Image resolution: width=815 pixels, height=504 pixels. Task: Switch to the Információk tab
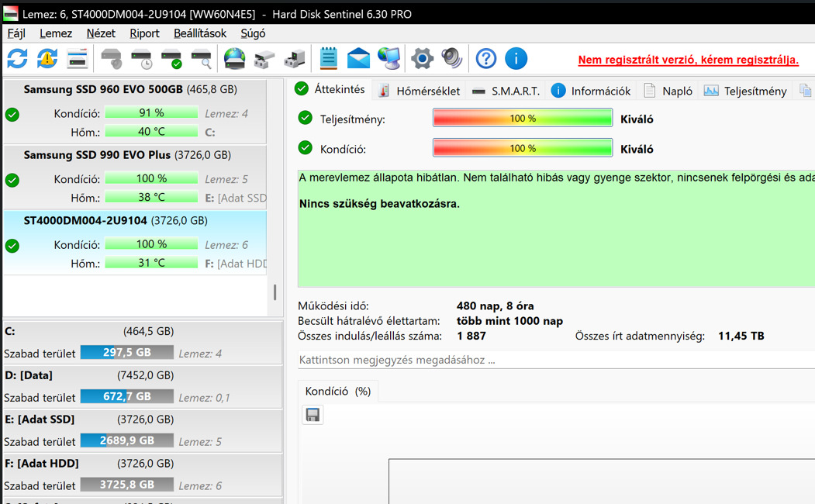click(591, 91)
